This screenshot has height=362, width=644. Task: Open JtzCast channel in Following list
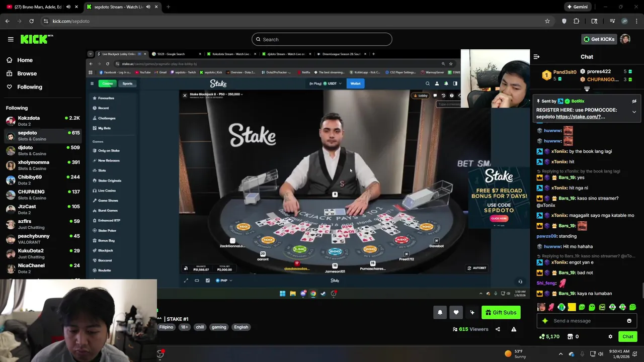pos(43,209)
